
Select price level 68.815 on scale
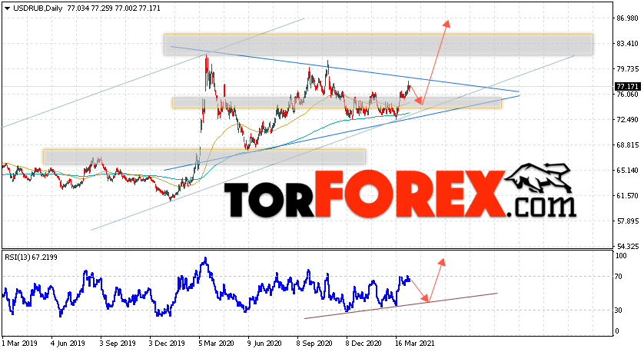[627, 145]
